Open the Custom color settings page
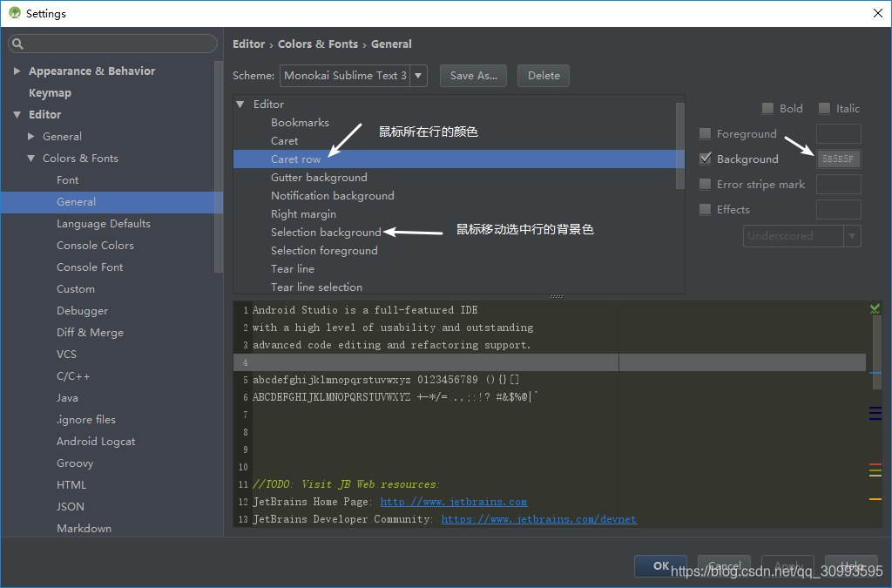 tap(76, 289)
